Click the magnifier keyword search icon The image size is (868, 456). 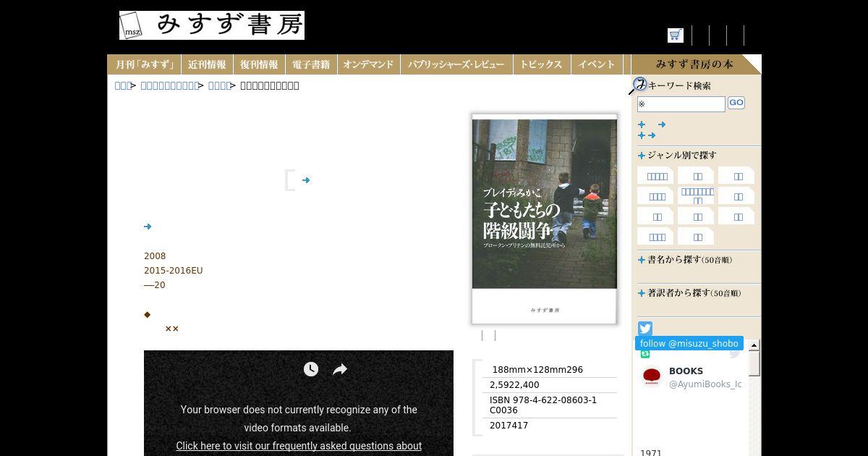click(x=637, y=86)
